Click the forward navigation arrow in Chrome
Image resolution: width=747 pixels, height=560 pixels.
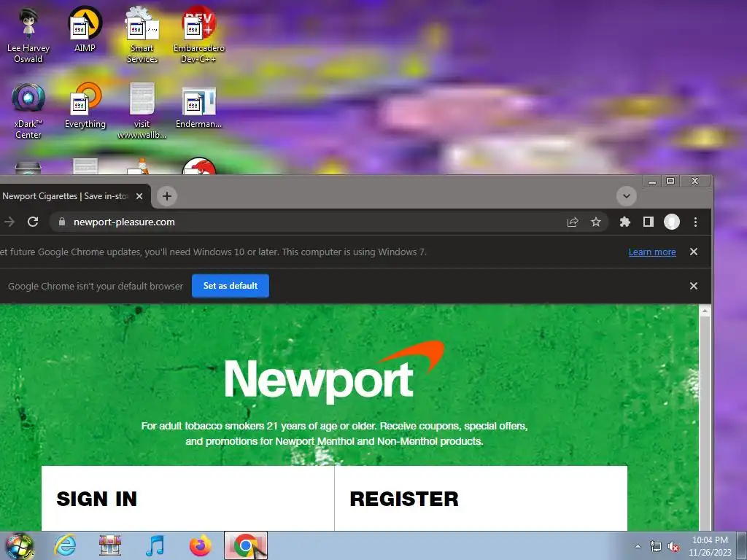tap(9, 222)
